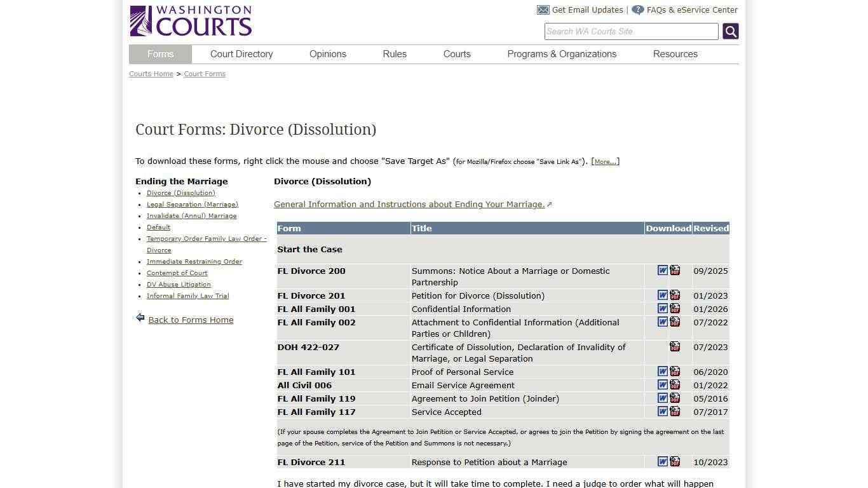This screenshot has height=488, width=868.
Task: Open the Programs & Organizations menu
Action: coord(562,54)
